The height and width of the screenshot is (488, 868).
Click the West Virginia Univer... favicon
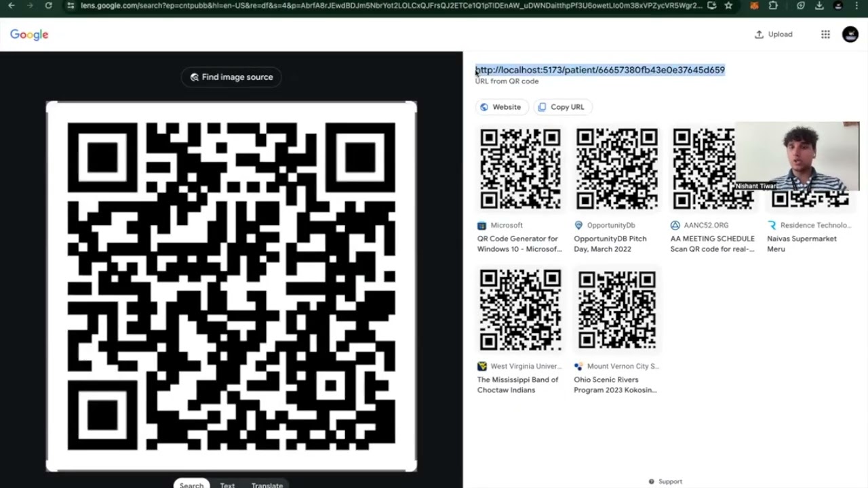click(x=482, y=366)
